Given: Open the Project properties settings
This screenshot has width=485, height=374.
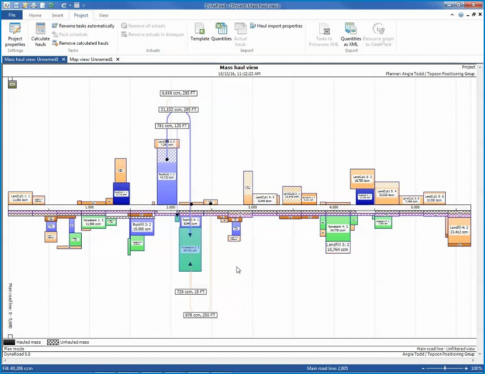Looking at the screenshot, I should [15, 35].
